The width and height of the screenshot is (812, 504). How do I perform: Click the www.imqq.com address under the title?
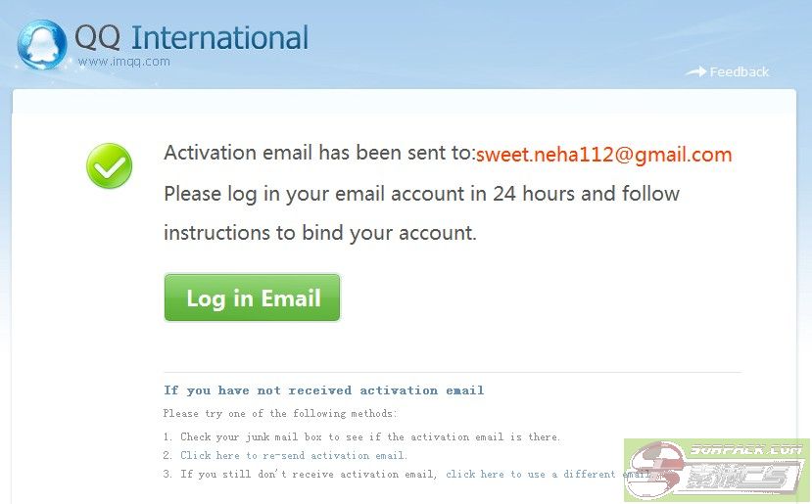pos(124,62)
